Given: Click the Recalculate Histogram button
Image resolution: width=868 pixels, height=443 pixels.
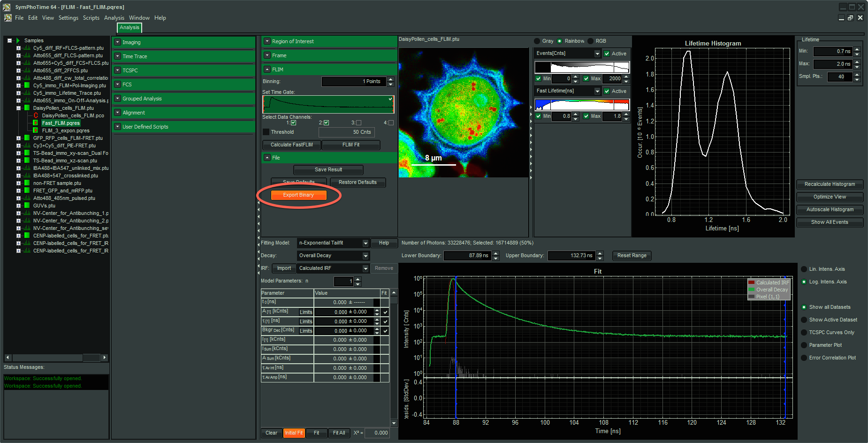Looking at the screenshot, I should pyautogui.click(x=829, y=184).
